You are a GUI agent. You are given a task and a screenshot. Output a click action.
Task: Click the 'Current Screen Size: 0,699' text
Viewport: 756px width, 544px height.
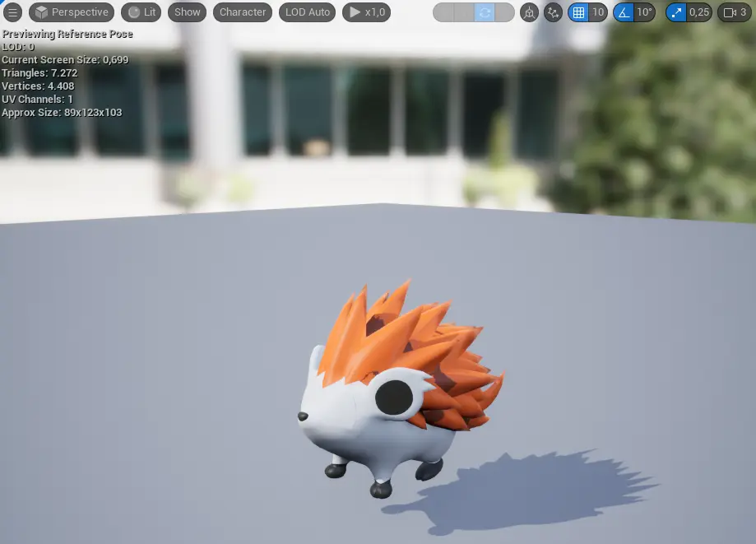(65, 60)
